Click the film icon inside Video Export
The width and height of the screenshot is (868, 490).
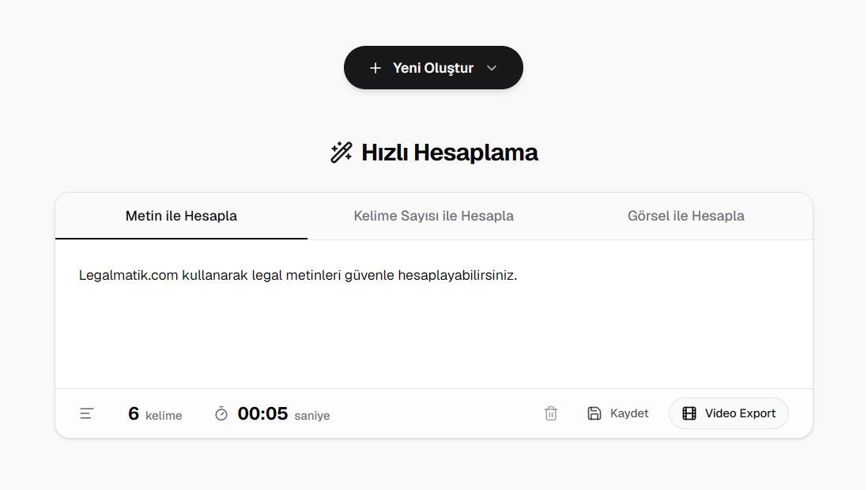690,413
